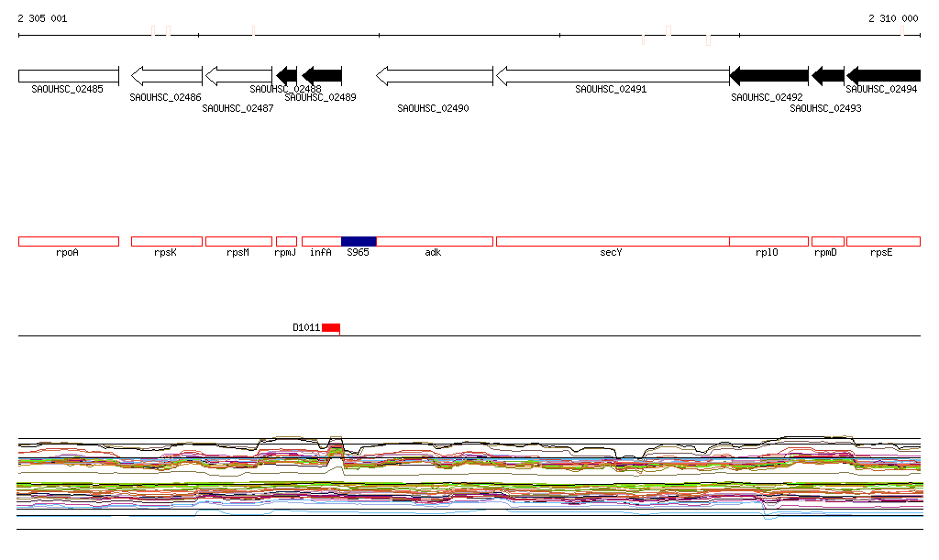Select the SAOUHSC_02490 gene arrow
Screen dimensions: 939x560
click(434, 76)
